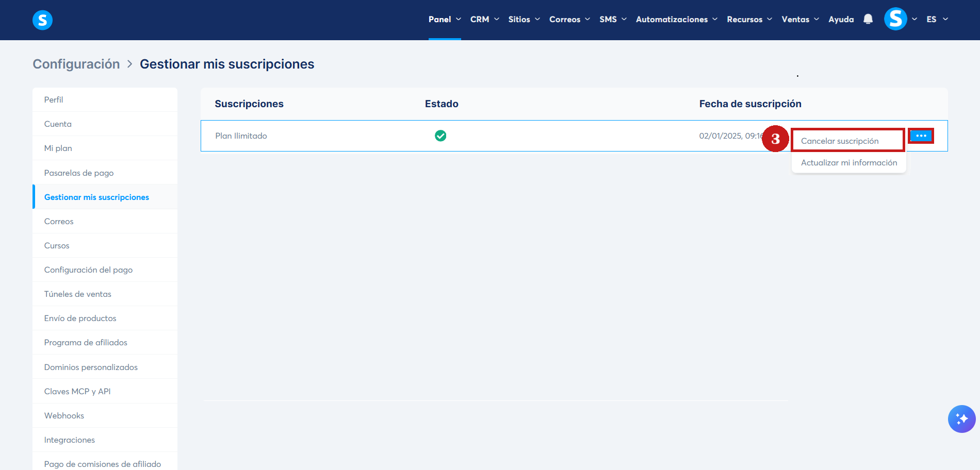Image resolution: width=980 pixels, height=470 pixels.
Task: Go to Cursos settings
Action: point(105,246)
